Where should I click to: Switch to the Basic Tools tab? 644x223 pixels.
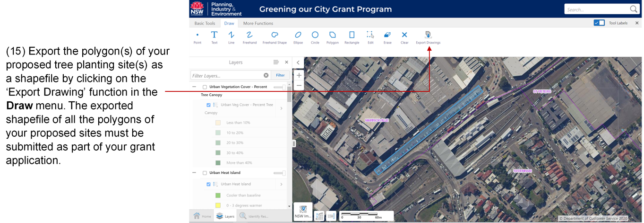pos(205,23)
